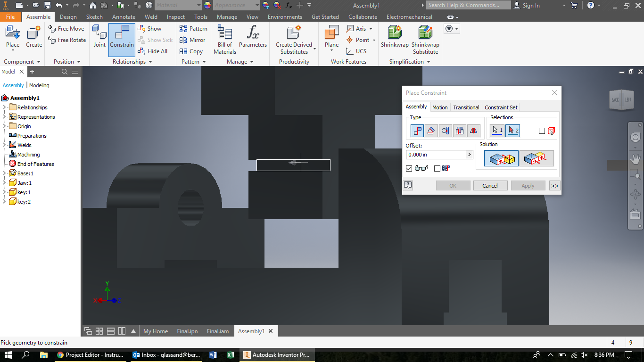
Task: Switch to the Motion tab
Action: (440, 107)
